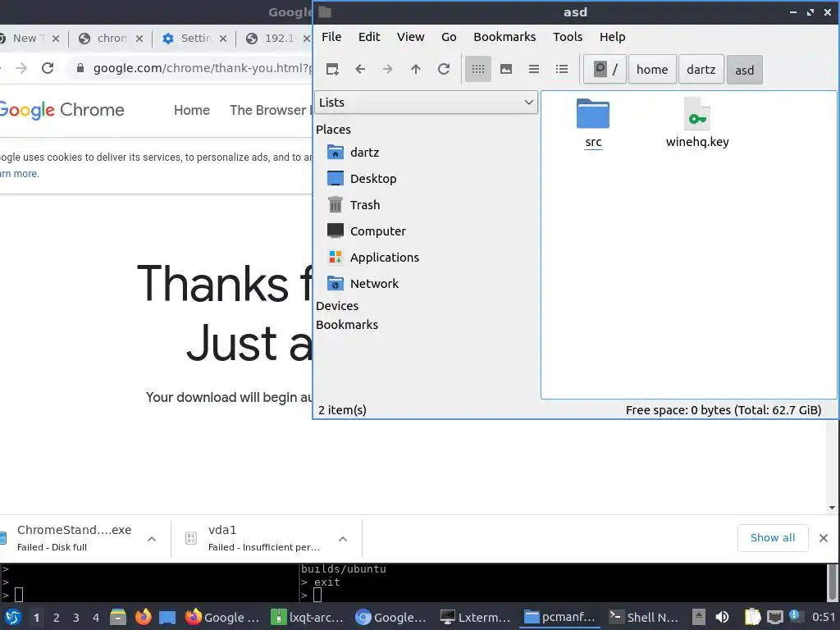
Task: Switch to detailed list view
Action: point(561,69)
